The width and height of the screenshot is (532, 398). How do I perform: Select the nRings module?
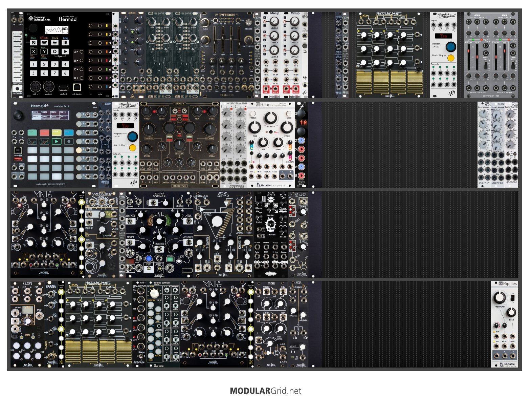tap(132, 55)
